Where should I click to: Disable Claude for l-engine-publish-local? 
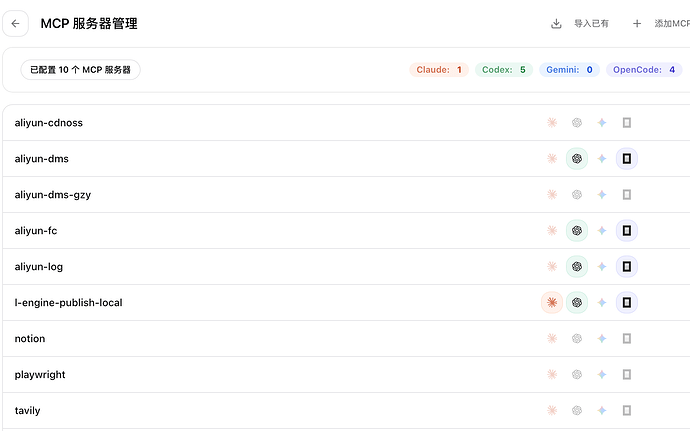click(x=552, y=303)
